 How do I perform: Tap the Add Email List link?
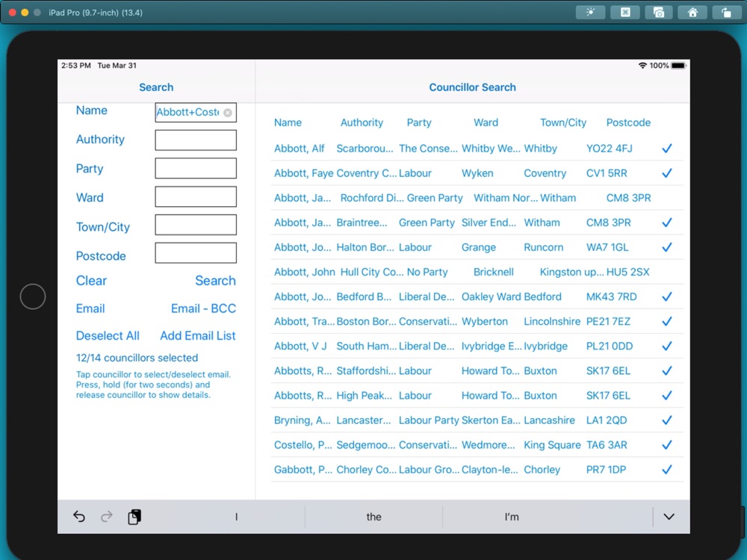point(198,336)
